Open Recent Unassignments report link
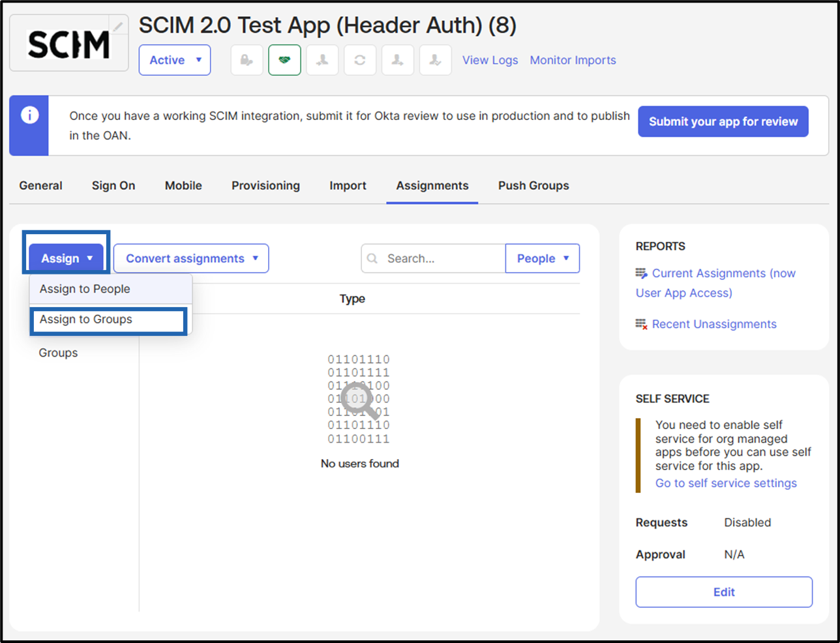The image size is (840, 643). (714, 324)
